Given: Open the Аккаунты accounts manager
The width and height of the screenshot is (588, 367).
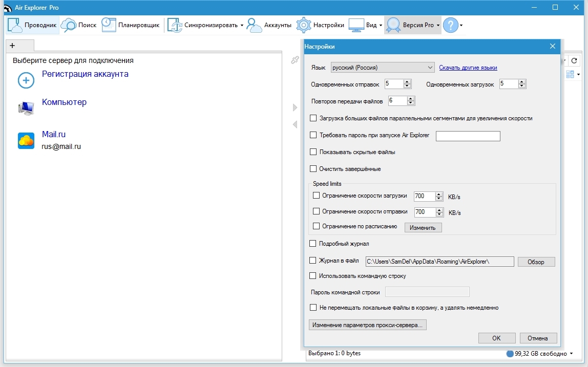Looking at the screenshot, I should point(255,25).
